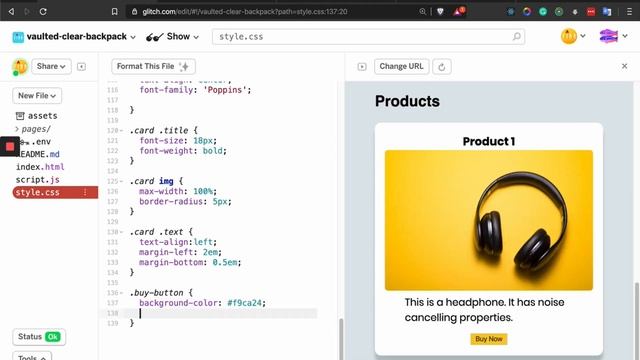Stop recording with red square button

click(10, 146)
